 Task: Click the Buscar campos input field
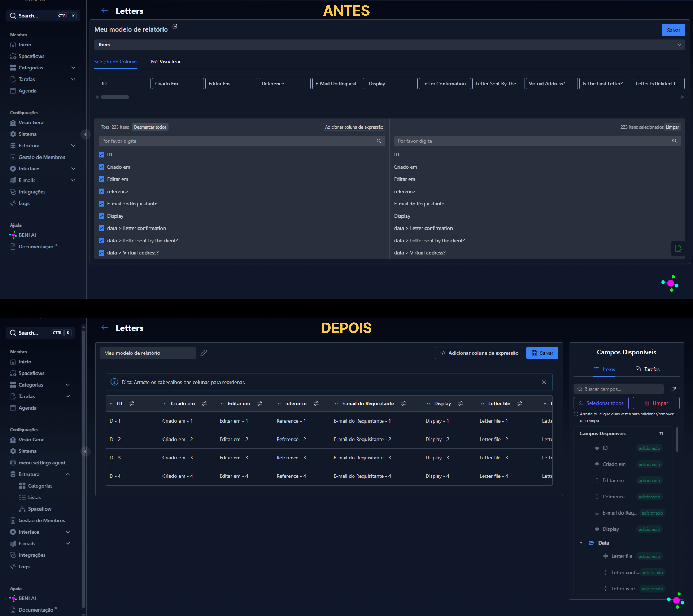[x=617, y=389]
